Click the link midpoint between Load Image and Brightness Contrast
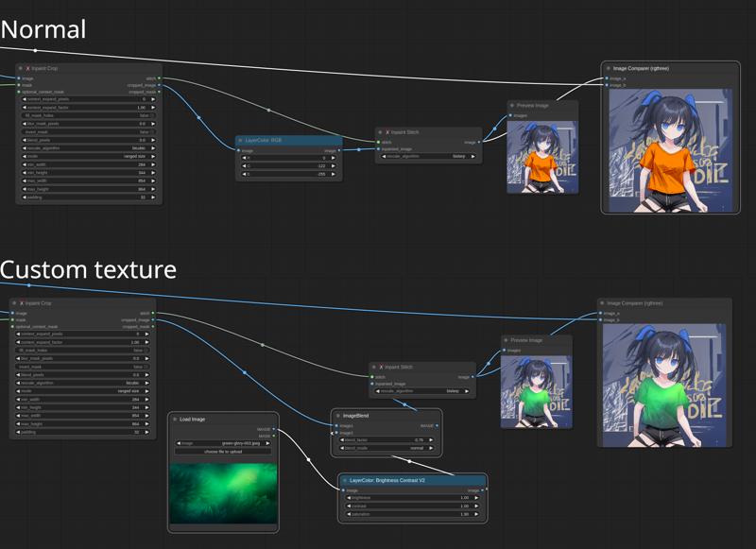 309,460
